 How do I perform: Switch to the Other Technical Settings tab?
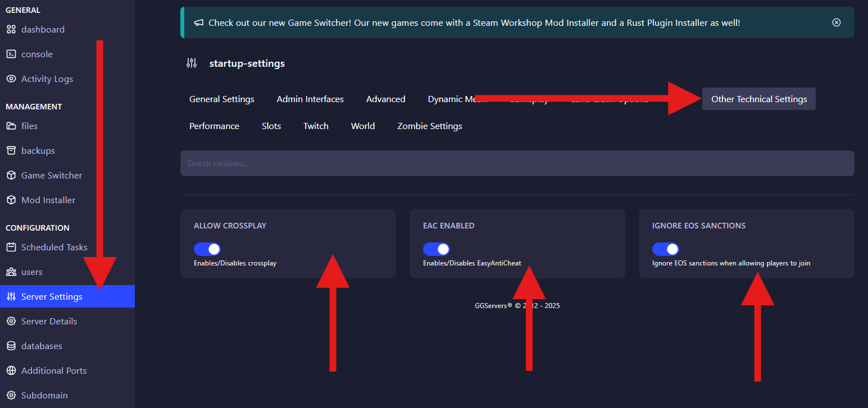click(x=758, y=99)
